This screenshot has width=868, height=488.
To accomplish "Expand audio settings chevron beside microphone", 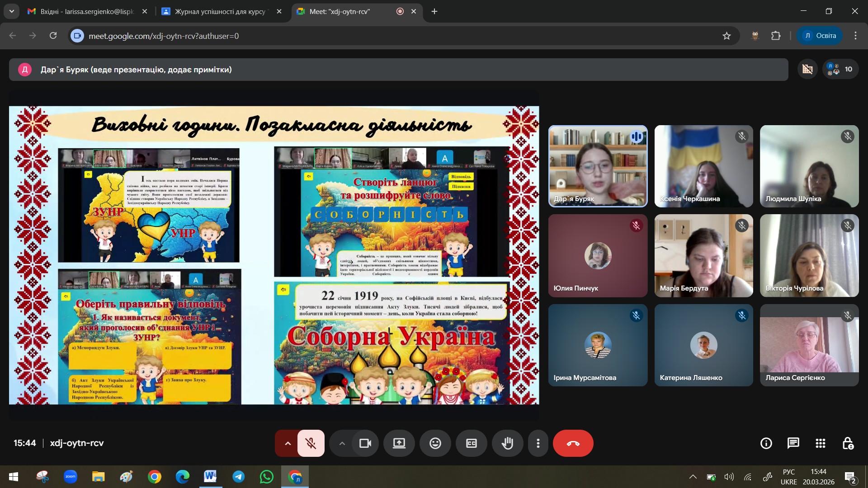I will coord(287,443).
